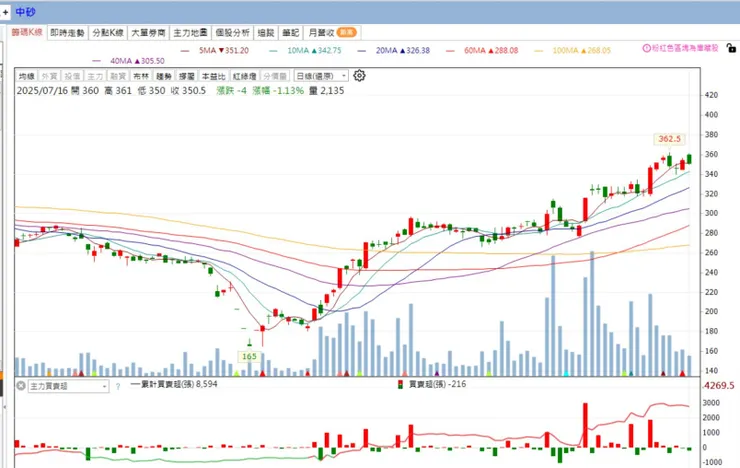Open the 日線(還原) period dropdown
This screenshot has height=468, width=740.
pyautogui.click(x=321, y=76)
